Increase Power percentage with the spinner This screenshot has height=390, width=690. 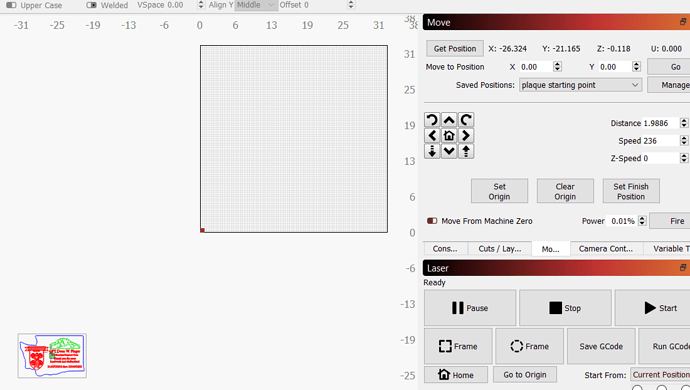(x=642, y=218)
